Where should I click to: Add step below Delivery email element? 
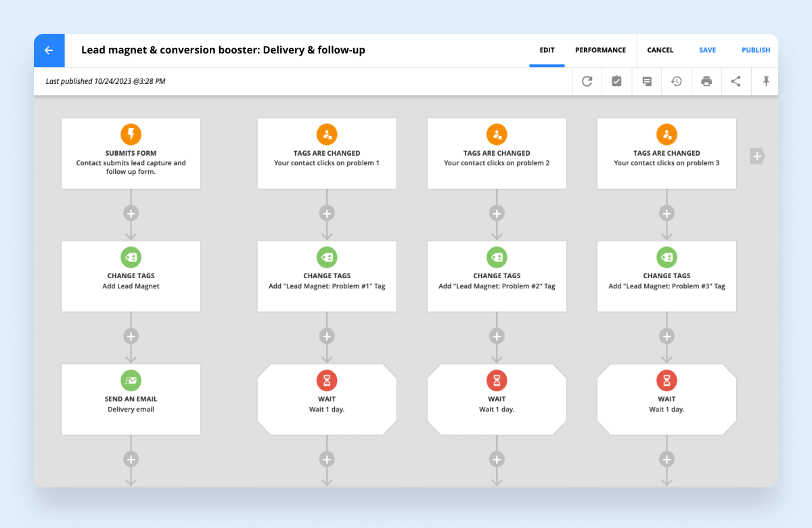click(x=131, y=459)
